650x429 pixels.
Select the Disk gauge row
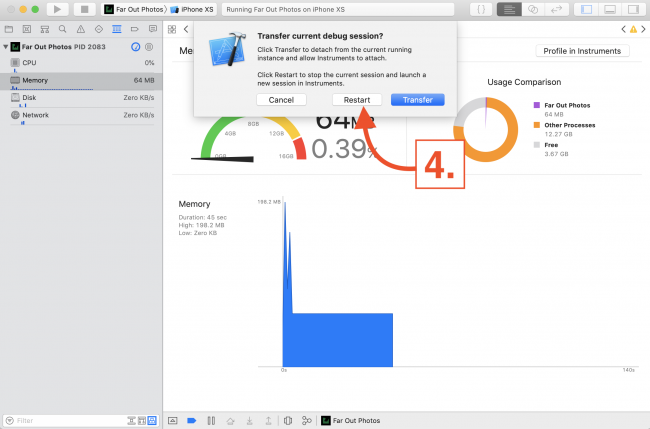click(x=81, y=98)
